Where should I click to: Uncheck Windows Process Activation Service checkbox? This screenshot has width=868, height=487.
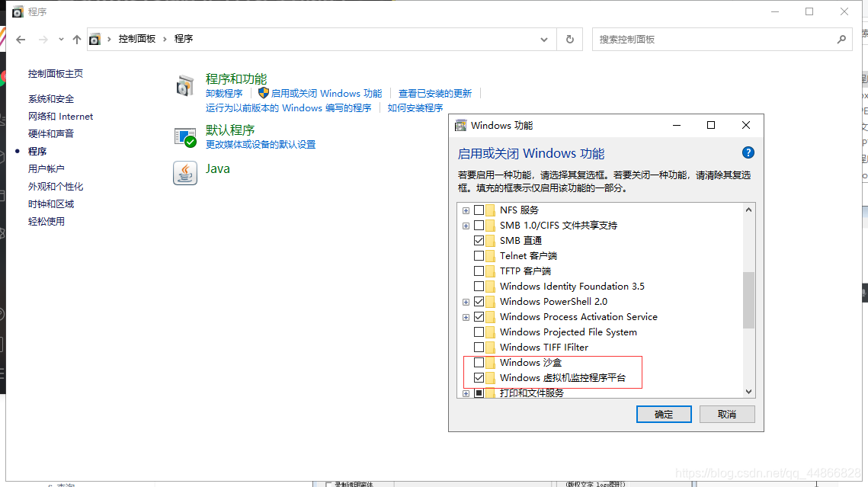[x=479, y=317]
